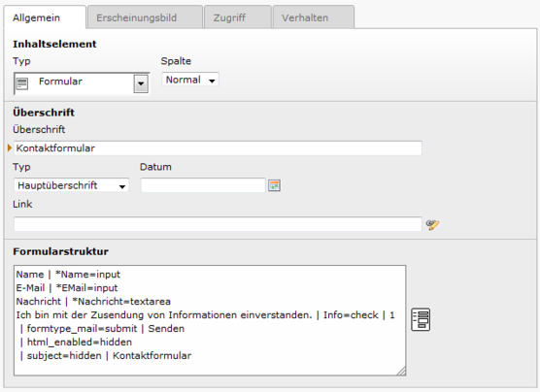Image resolution: width=540 pixels, height=392 pixels.
Task: Click the Datum field label
Action: pyautogui.click(x=155, y=167)
